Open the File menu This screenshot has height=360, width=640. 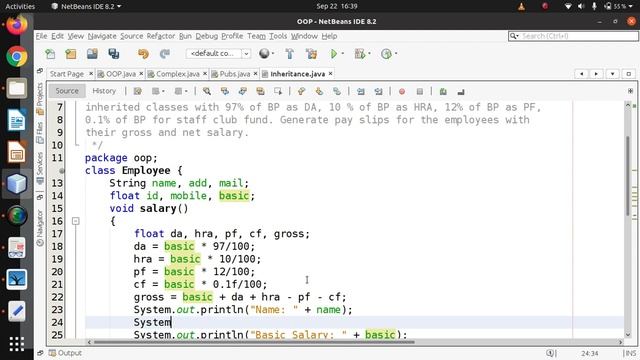pos(41,36)
